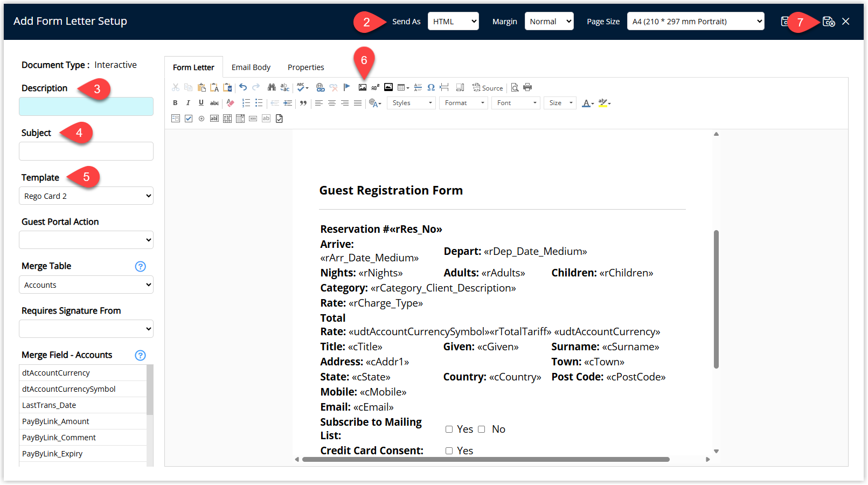This screenshot has height=485, width=868.
Task: Click the Undo icon in editor toolbar
Action: [x=243, y=87]
